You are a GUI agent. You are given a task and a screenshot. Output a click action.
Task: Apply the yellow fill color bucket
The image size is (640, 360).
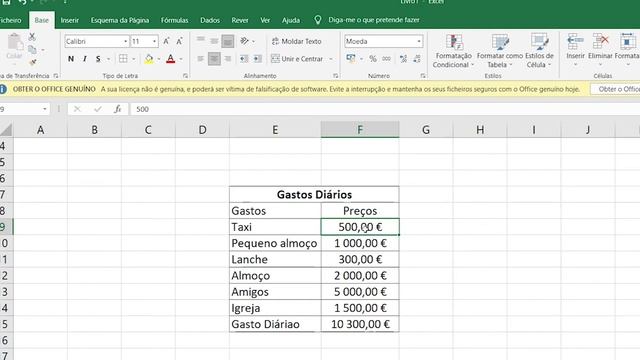pyautogui.click(x=149, y=59)
